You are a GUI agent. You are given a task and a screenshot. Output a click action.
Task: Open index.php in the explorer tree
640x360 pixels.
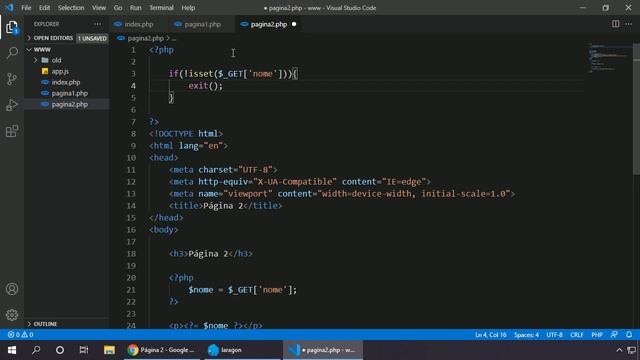67,82
